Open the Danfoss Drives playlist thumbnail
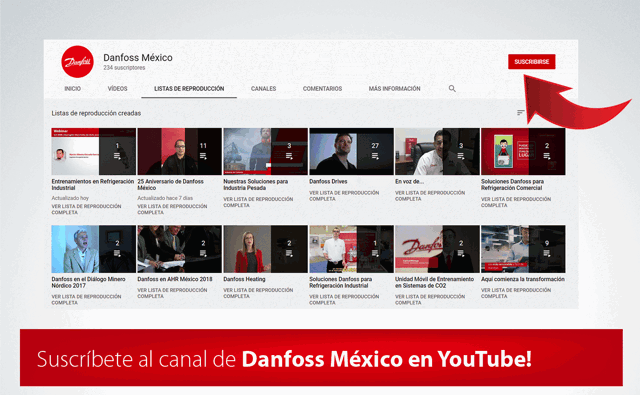The height and width of the screenshot is (395, 640). coord(351,151)
